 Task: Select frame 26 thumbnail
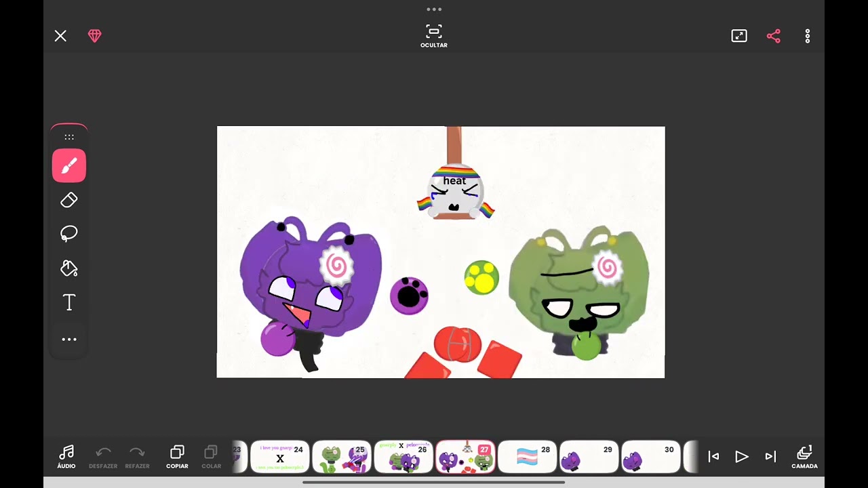pyautogui.click(x=403, y=457)
